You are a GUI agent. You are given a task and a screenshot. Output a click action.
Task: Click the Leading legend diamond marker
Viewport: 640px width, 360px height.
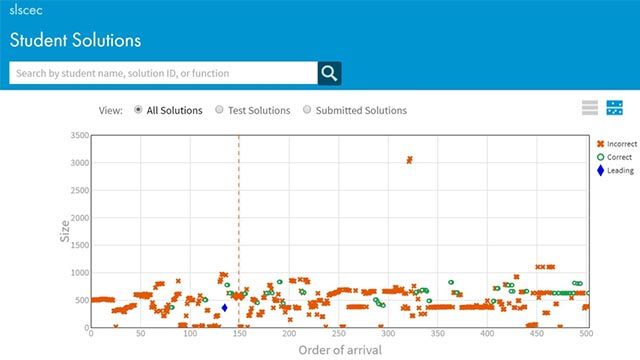(600, 171)
